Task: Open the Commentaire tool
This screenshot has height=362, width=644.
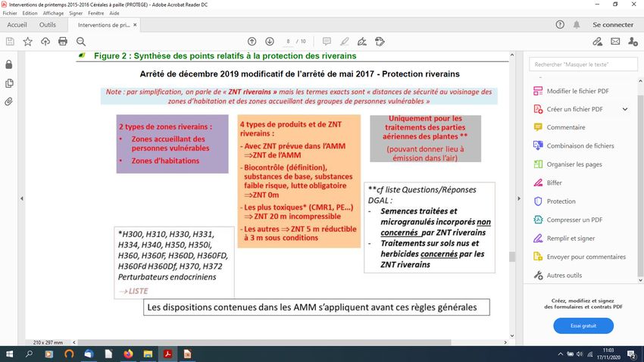Action: coord(565,127)
